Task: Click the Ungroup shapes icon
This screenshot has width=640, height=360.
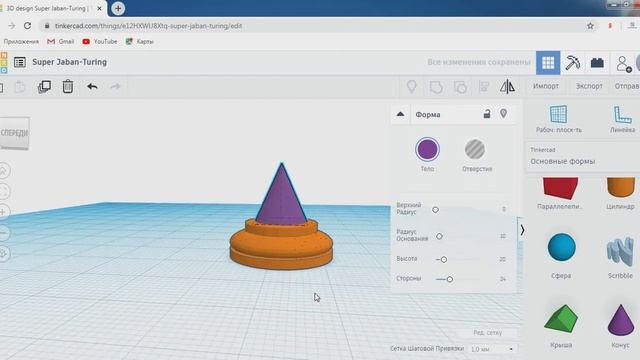Action: coord(460,87)
